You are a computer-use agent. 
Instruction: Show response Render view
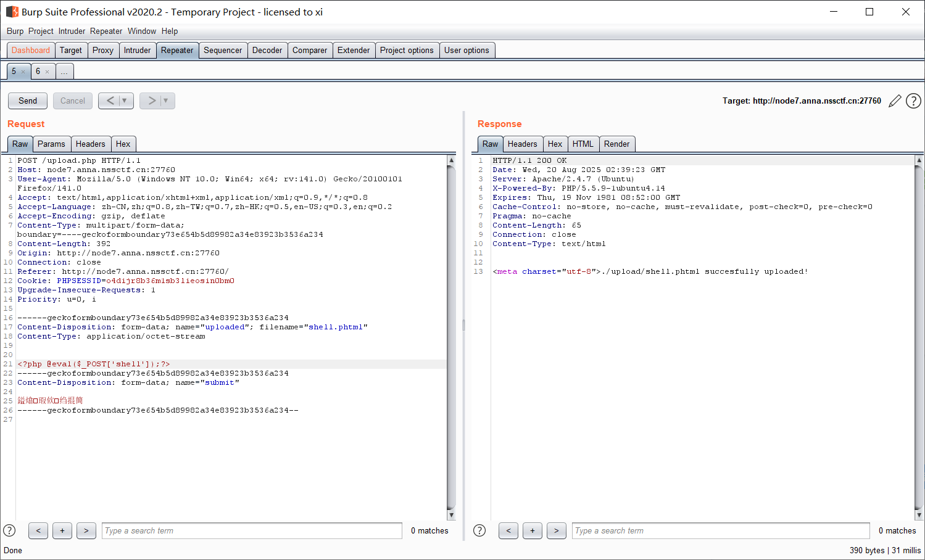coord(617,144)
